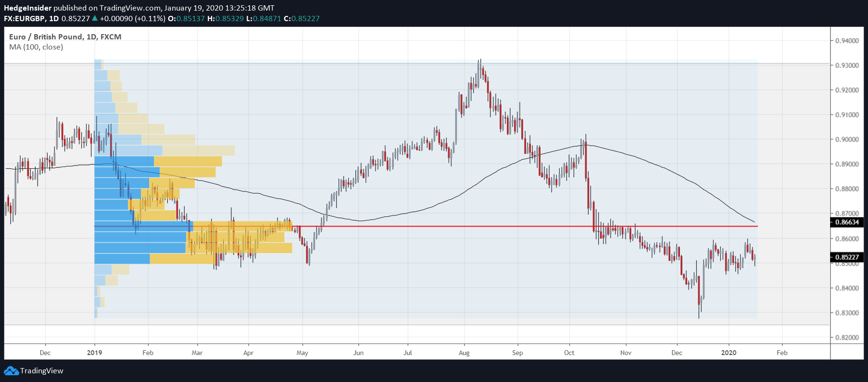Click the MA (100, close) indicator label
Screen dimensions: 868x382
point(36,47)
